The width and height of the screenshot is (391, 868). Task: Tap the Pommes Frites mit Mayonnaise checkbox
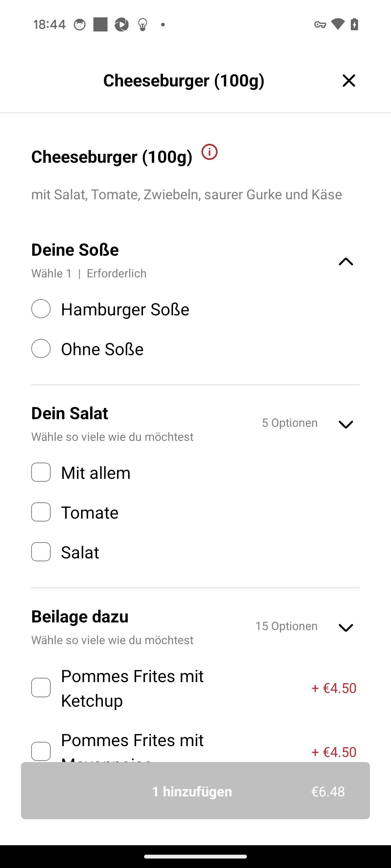[41, 752]
